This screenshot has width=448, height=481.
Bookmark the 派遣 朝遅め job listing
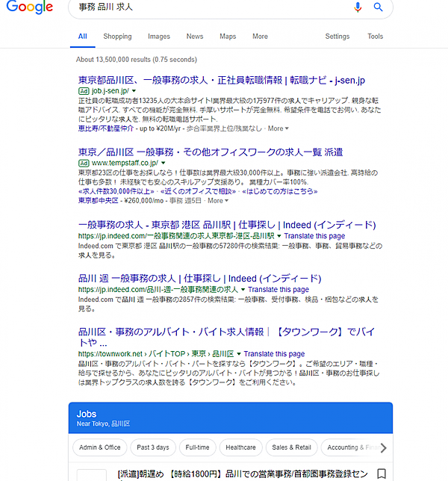pyautogui.click(x=381, y=474)
